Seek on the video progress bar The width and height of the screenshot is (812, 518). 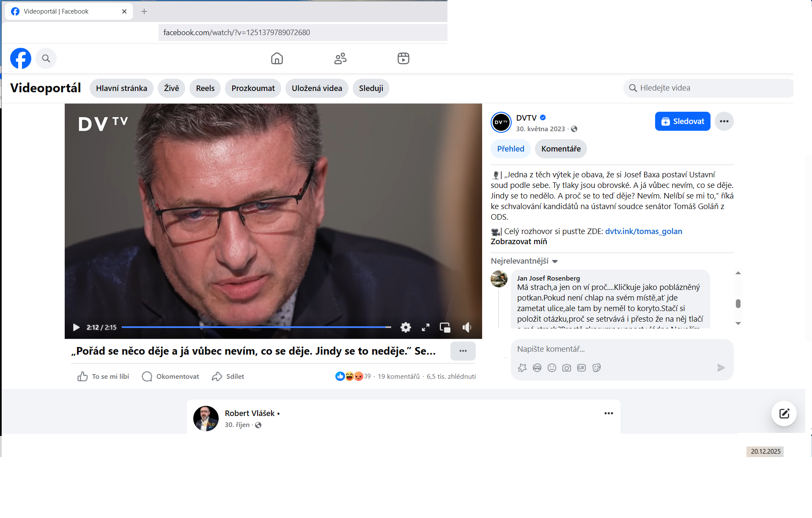(256, 327)
